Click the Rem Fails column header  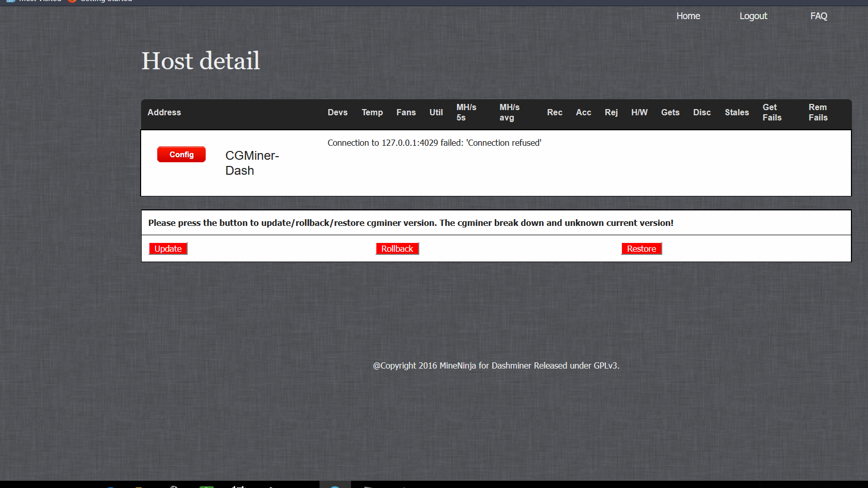click(818, 112)
